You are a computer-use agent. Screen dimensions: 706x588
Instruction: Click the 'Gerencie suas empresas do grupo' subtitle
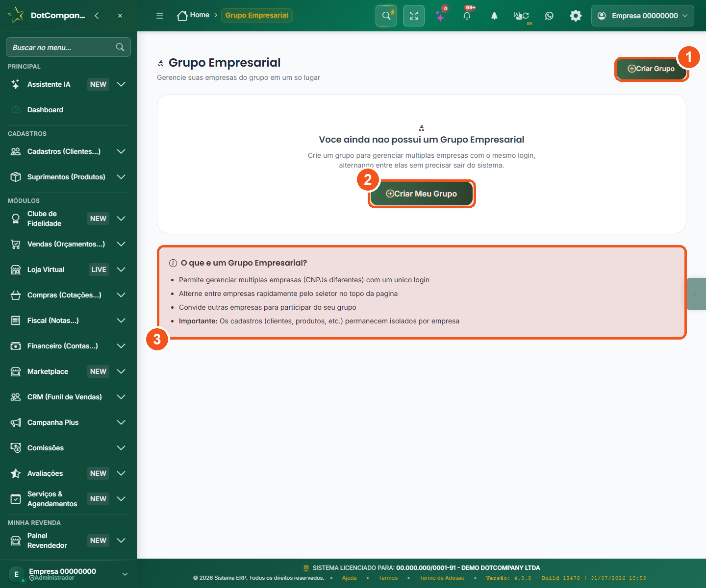(238, 77)
